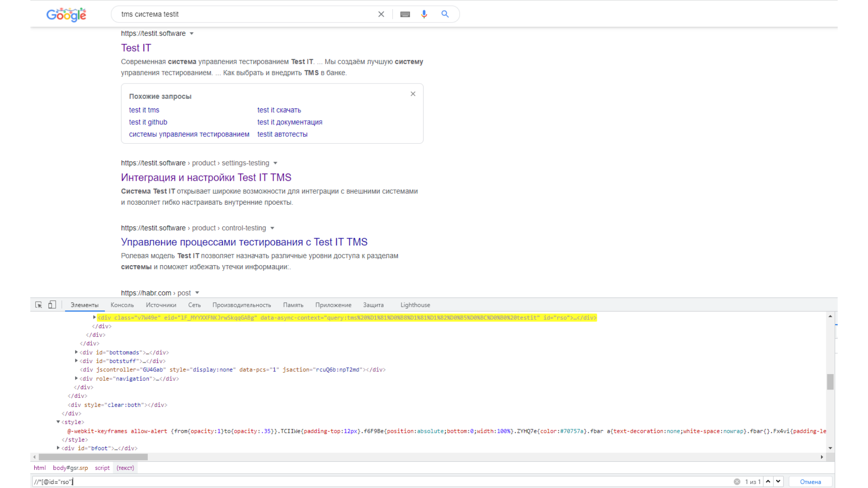Click into the Google search input field
The width and height of the screenshot is (868, 488).
point(246,14)
